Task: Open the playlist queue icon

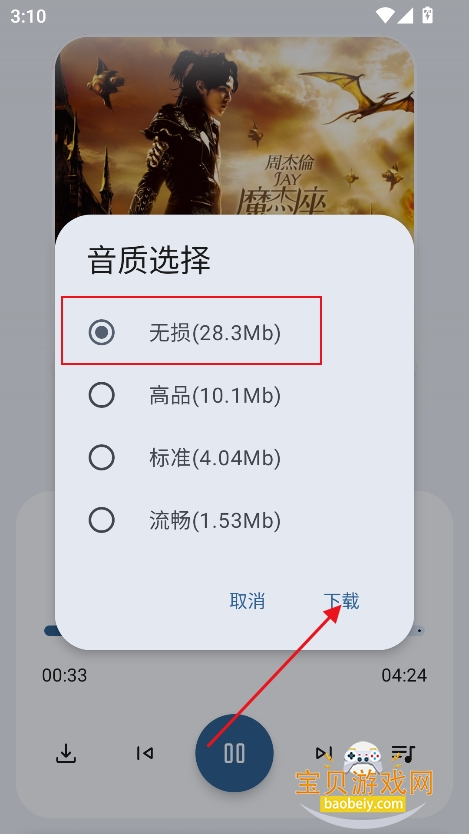Action: (403, 753)
